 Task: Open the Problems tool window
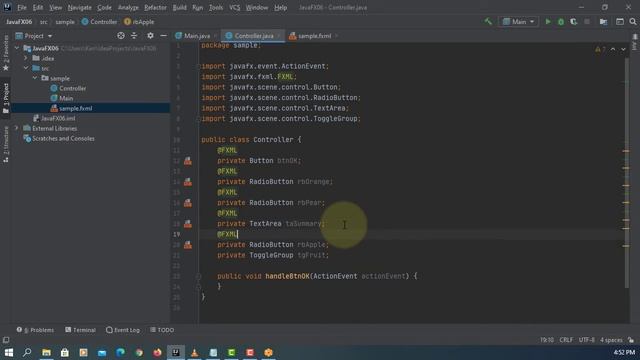(x=35, y=330)
